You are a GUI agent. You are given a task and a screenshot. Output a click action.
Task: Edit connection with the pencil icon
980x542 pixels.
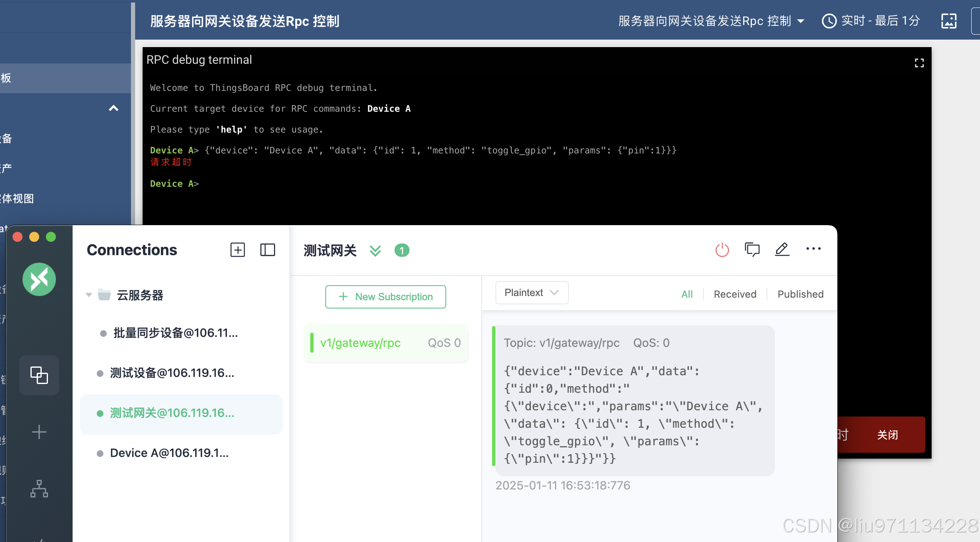point(782,250)
